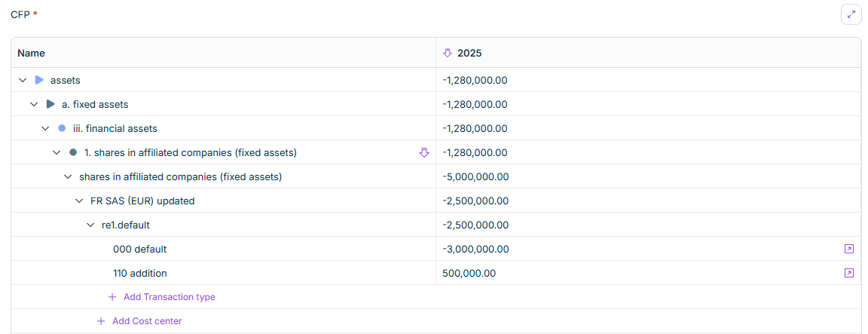The height and width of the screenshot is (334, 868).
Task: Click the CFP field label
Action: click(21, 14)
